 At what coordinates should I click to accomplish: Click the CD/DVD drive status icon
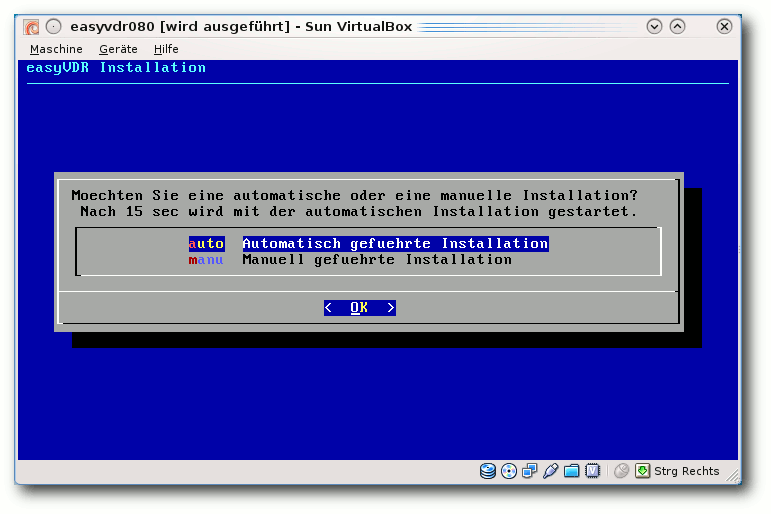(509, 471)
